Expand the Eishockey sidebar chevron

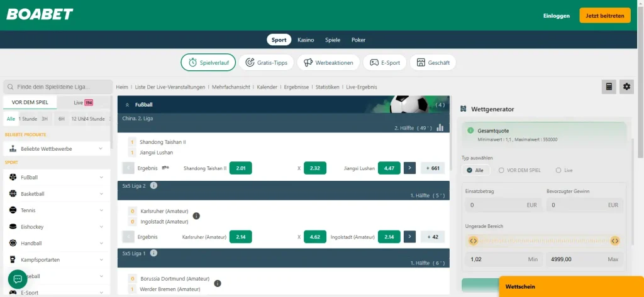(101, 227)
